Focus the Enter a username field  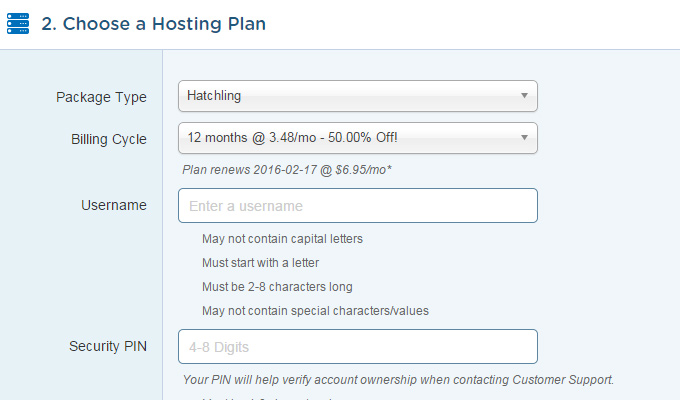point(358,206)
